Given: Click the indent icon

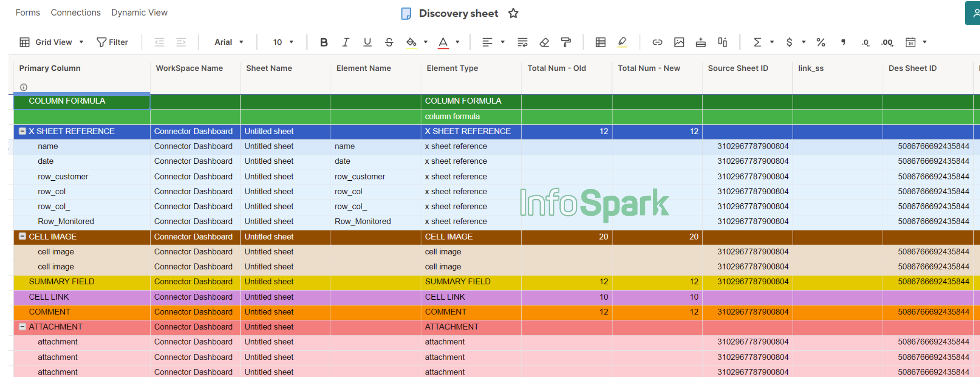Looking at the screenshot, I should pyautogui.click(x=181, y=42).
